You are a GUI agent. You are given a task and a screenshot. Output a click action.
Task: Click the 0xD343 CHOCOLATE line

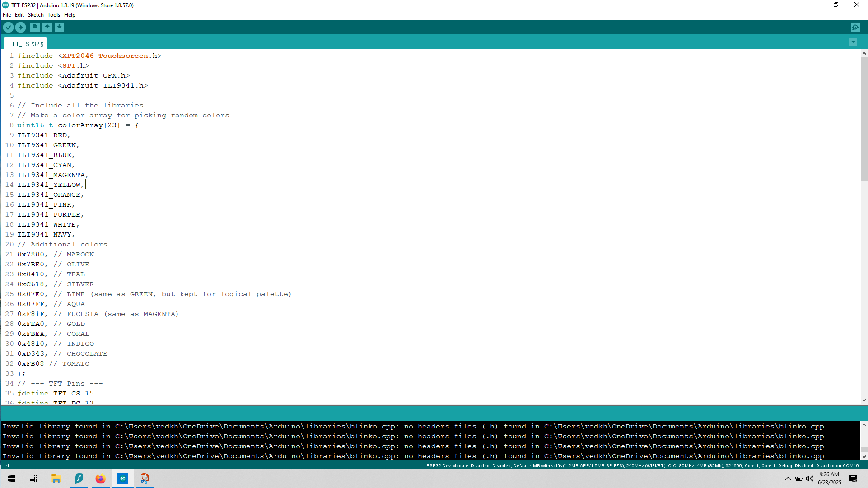click(x=62, y=354)
